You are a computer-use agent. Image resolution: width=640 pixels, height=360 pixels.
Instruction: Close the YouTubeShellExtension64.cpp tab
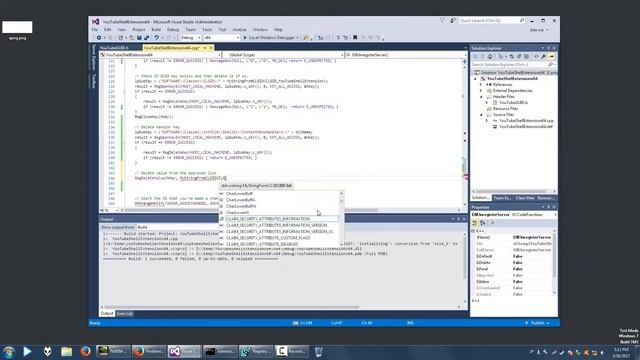click(x=211, y=48)
